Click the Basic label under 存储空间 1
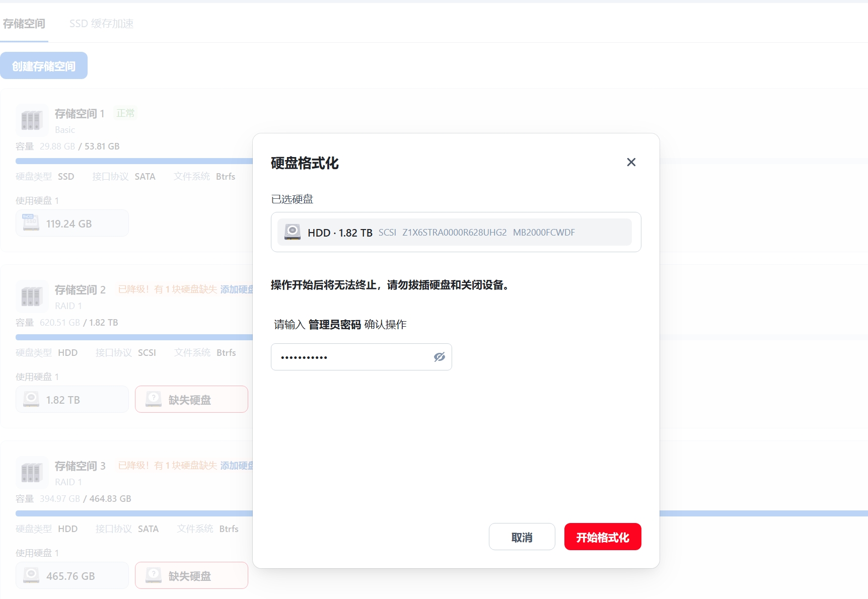Viewport: 868px width, 599px height. click(65, 130)
